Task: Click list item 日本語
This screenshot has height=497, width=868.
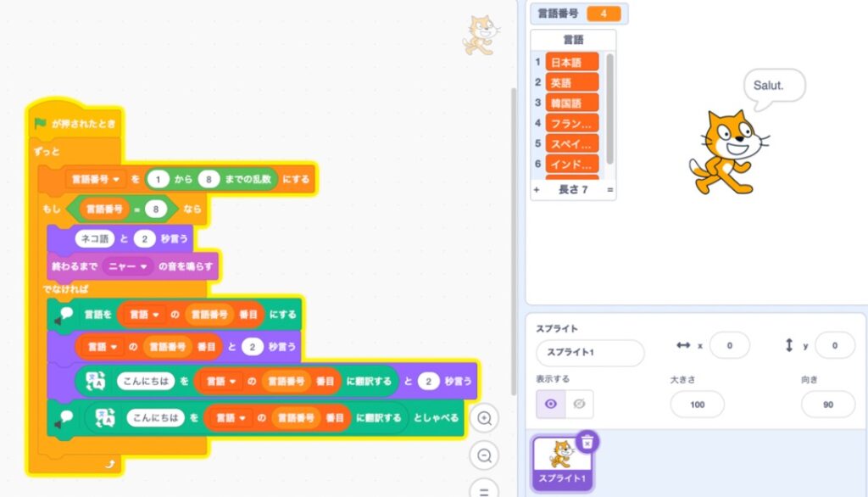Action: 572,62
